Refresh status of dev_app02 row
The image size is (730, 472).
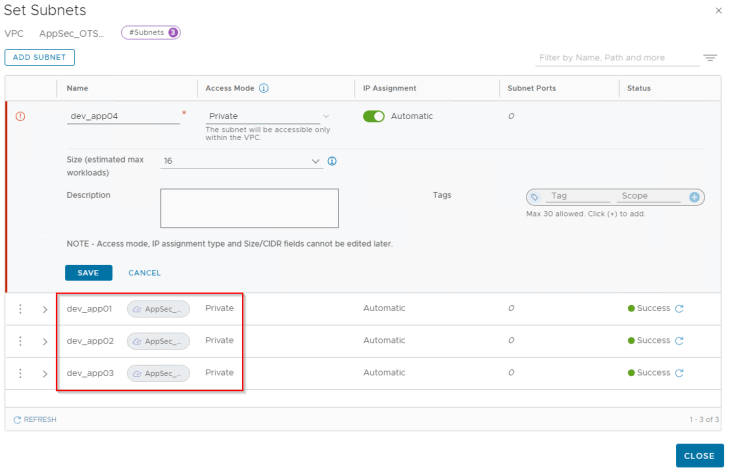tap(679, 340)
